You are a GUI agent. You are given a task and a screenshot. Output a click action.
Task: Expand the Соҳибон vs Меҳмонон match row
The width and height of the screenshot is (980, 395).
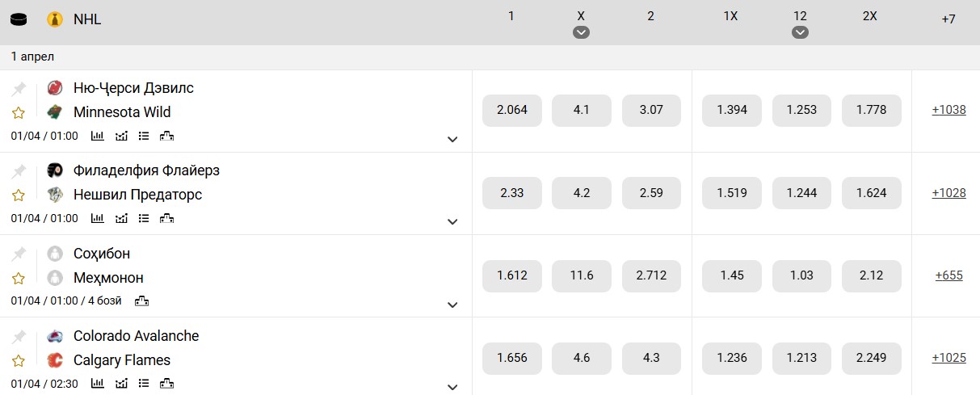pos(452,305)
